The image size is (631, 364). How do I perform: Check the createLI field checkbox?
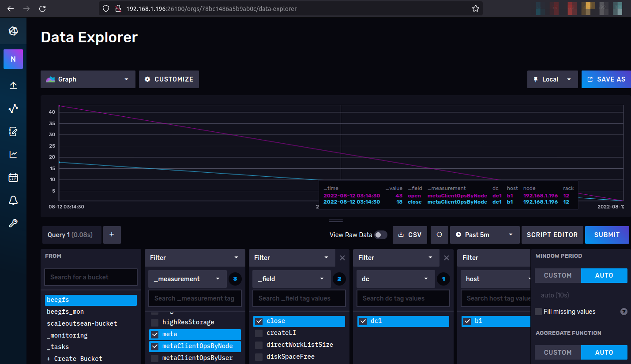click(259, 333)
